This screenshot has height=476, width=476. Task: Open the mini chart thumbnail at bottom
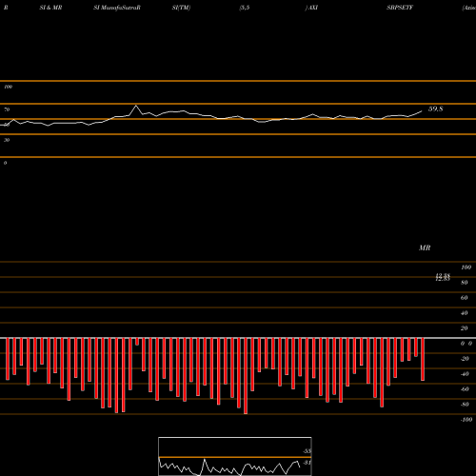(x=235, y=456)
